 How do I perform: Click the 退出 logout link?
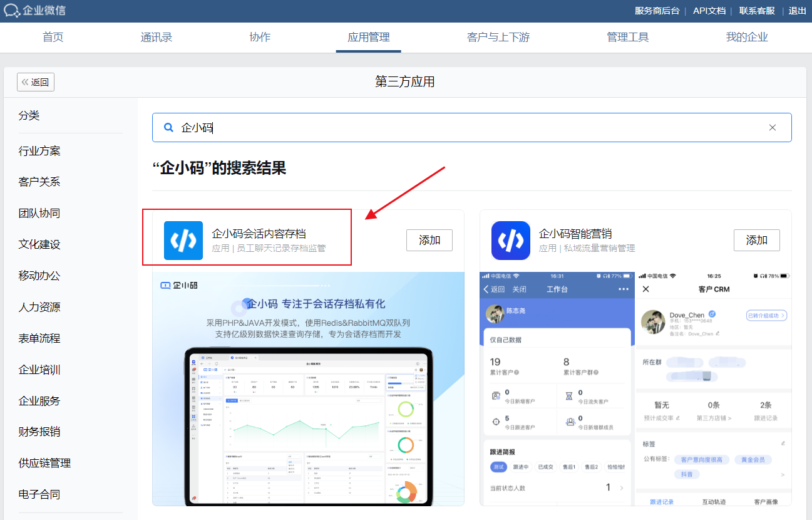point(798,11)
